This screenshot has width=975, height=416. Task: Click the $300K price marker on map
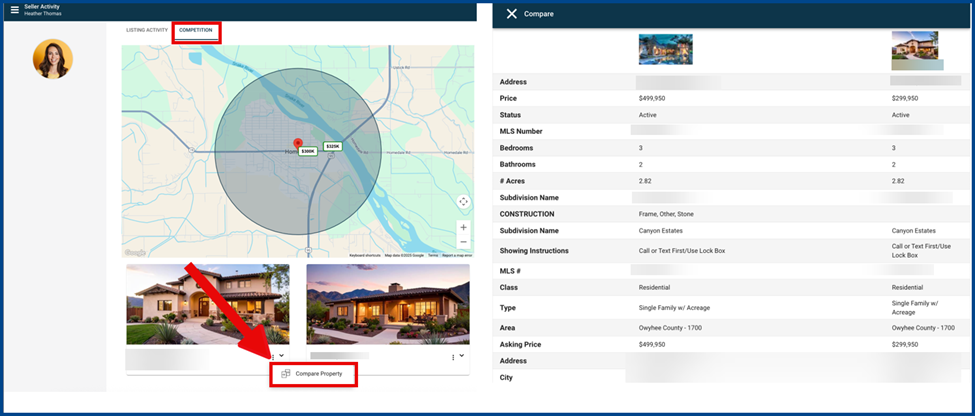[x=308, y=151]
